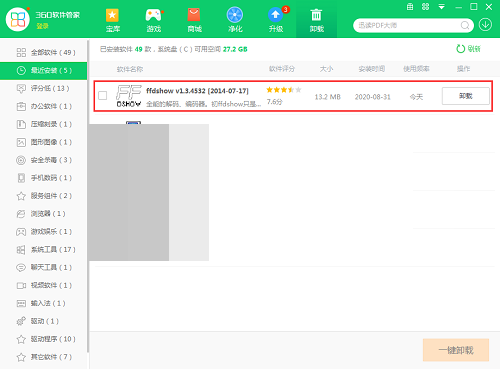The image size is (500, 369).
Task: Click the sidebar vertical scrollbar
Action: click(88, 196)
